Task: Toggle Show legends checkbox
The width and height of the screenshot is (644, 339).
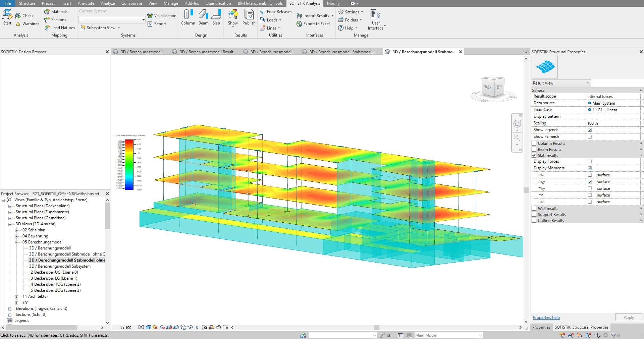Action: (x=590, y=130)
